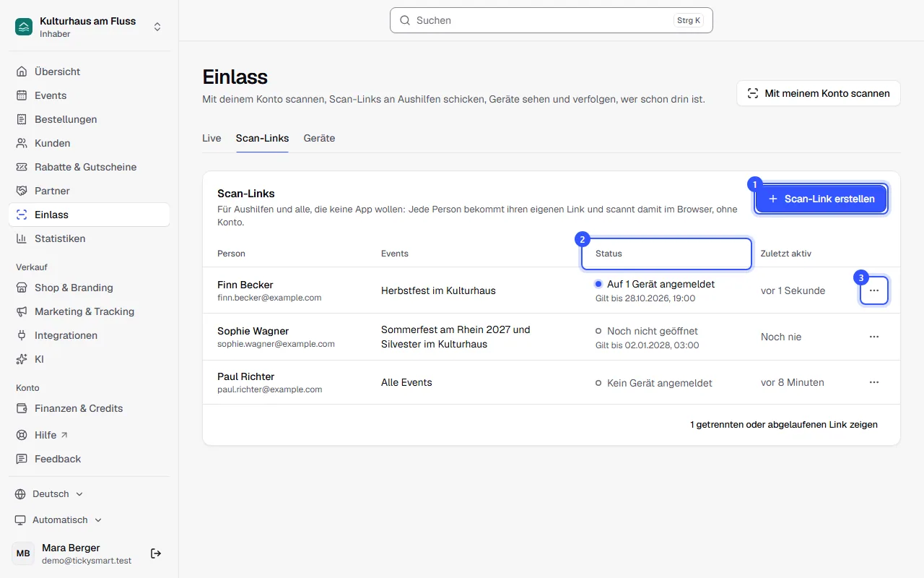The image size is (924, 578).
Task: Expand the Automatisch theme dropdown
Action: coord(58,520)
